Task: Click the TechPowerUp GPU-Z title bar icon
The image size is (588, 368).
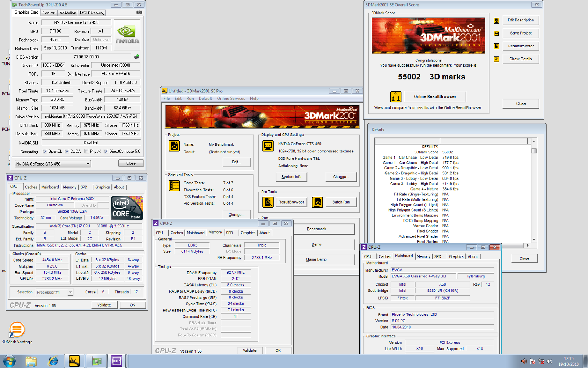Action: 14,5
